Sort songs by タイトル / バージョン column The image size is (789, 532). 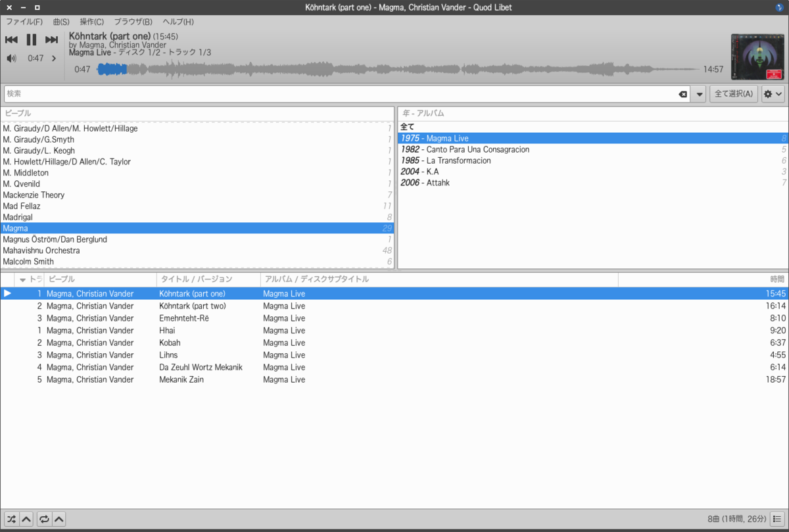tap(208, 279)
